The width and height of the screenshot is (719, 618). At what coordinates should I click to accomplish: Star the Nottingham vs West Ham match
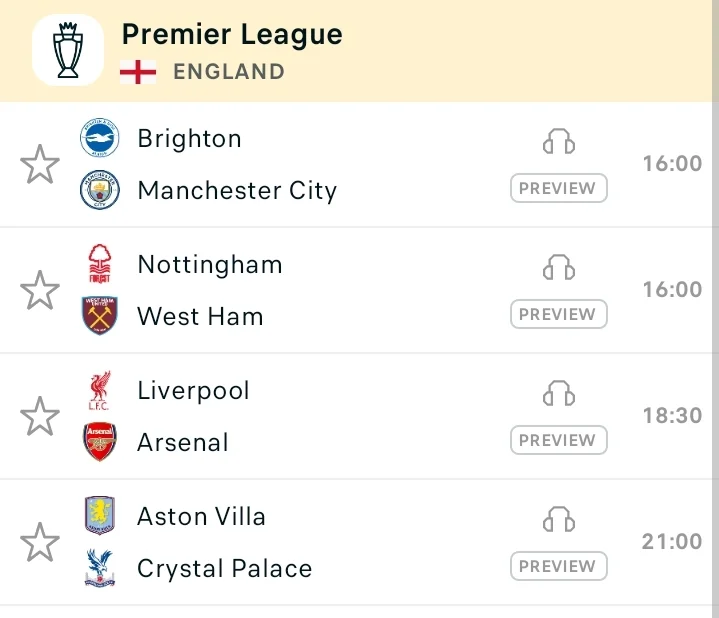click(x=40, y=290)
